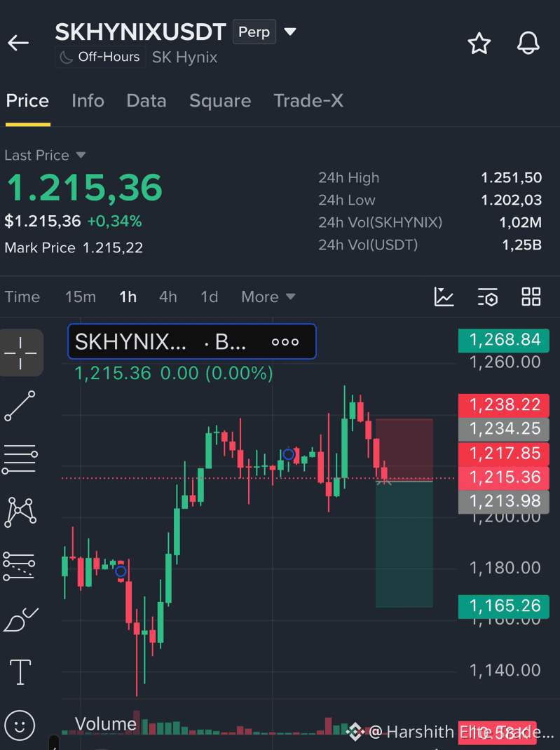Click the 1,140.00 axis price level

coord(505,671)
